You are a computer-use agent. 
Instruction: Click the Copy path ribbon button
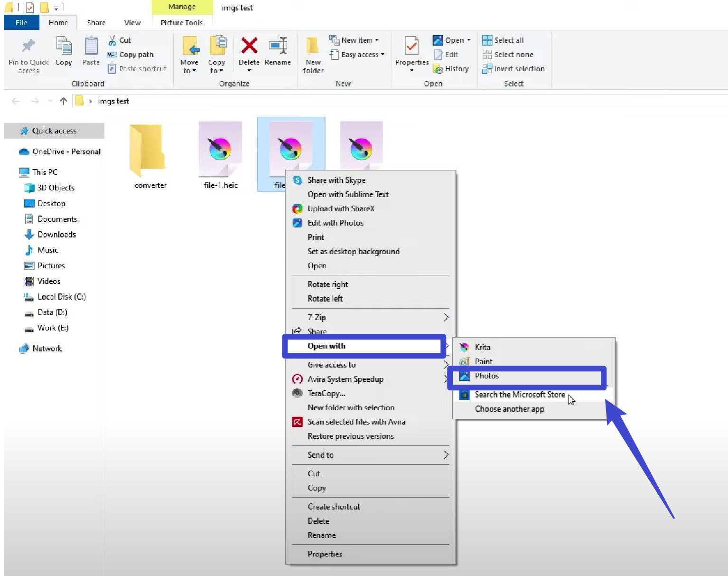tap(130, 55)
